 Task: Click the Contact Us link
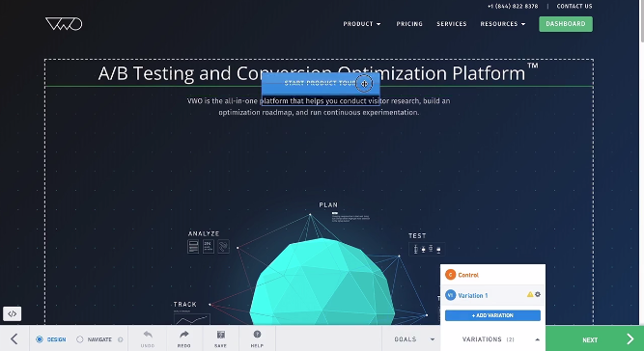[x=574, y=6]
